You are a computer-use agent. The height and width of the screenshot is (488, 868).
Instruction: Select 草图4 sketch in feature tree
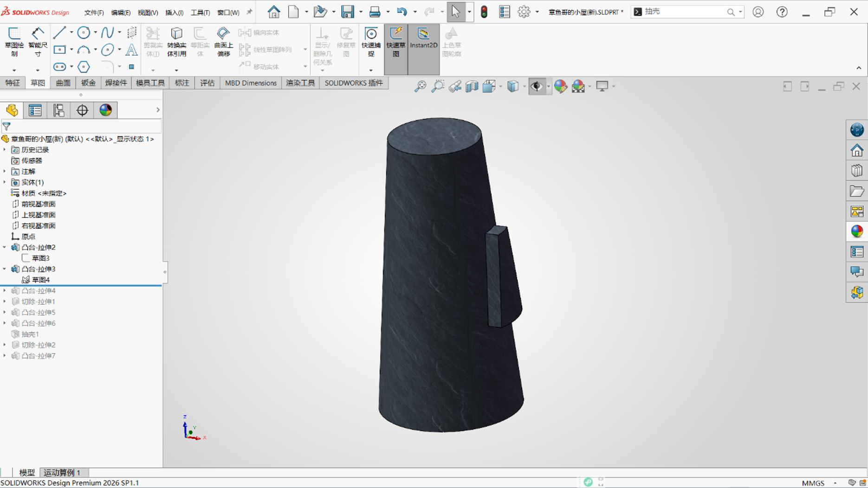(x=41, y=280)
